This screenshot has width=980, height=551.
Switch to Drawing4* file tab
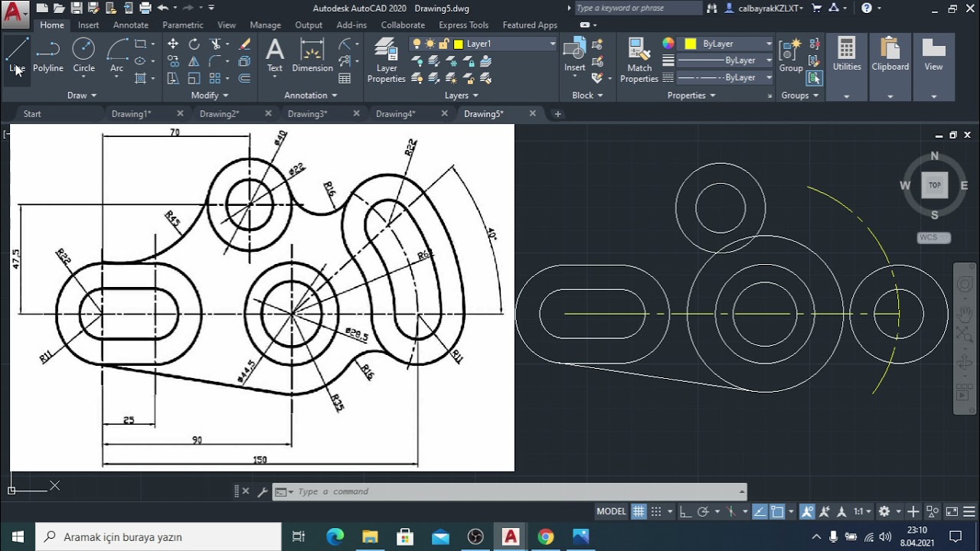click(x=396, y=114)
